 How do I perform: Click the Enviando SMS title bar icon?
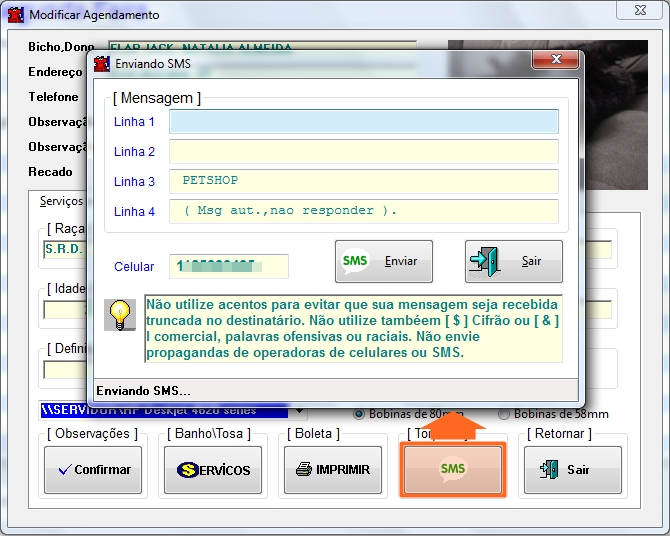[101, 64]
